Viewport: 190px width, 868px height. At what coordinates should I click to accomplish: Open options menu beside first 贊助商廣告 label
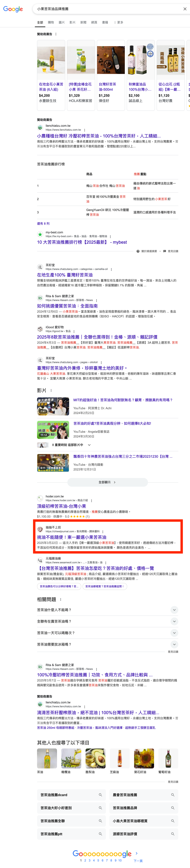click(x=56, y=34)
